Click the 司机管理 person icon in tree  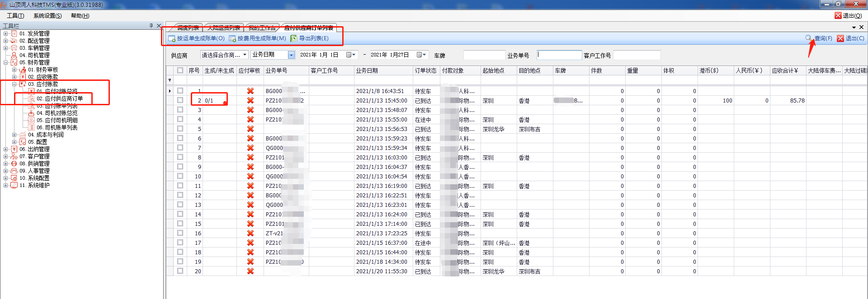(14, 55)
